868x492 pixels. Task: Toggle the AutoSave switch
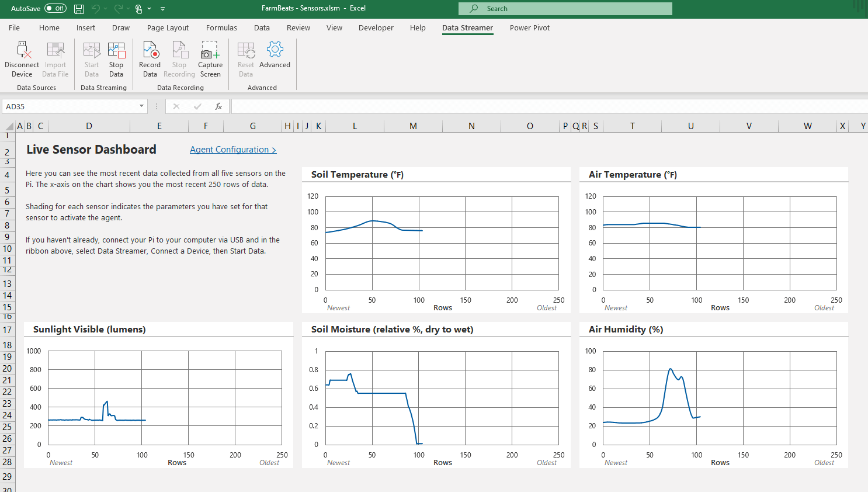tap(55, 9)
